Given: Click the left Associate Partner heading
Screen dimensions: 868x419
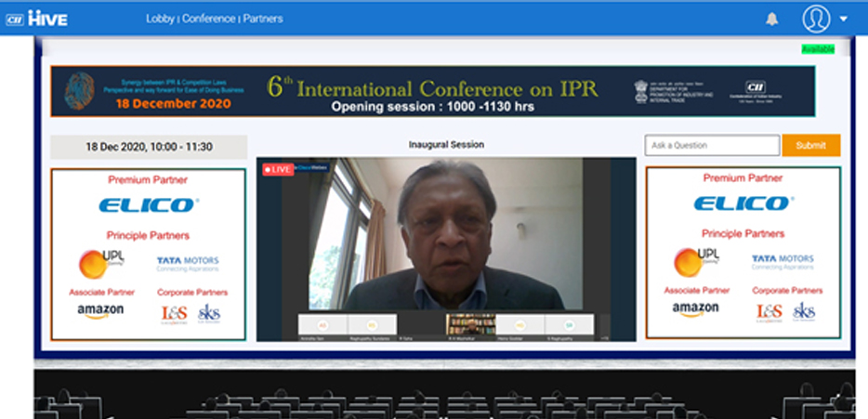Looking at the screenshot, I should 102,293.
